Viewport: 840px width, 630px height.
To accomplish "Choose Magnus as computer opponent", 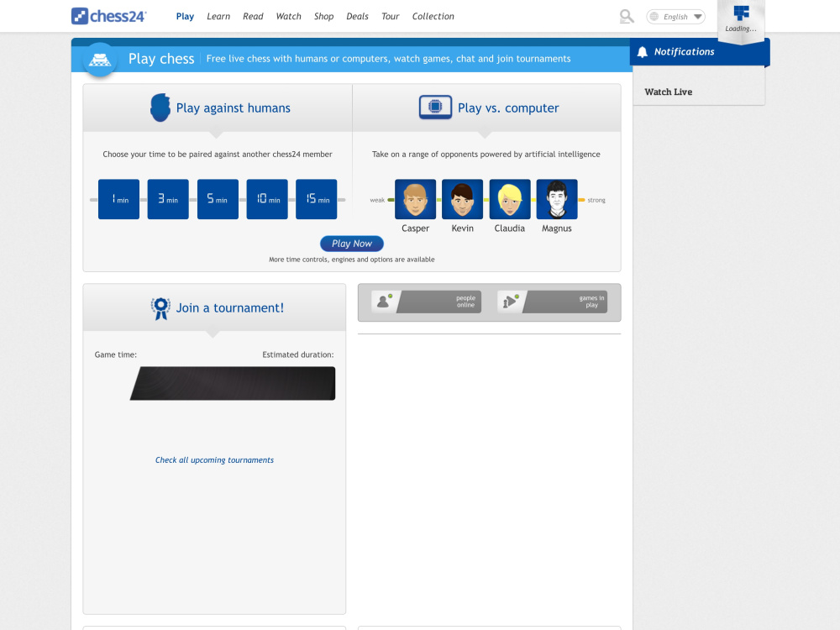I will coord(557,199).
